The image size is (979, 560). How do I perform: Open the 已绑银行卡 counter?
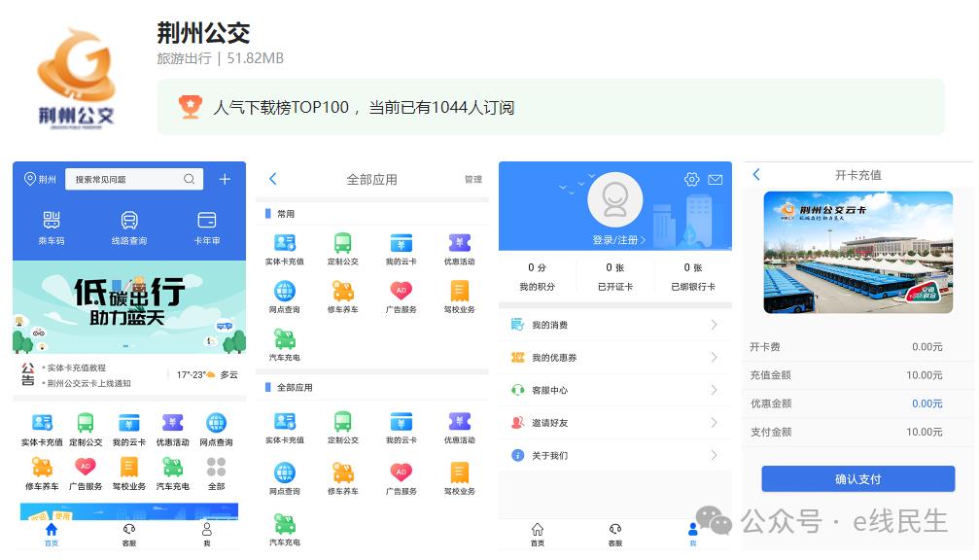[693, 276]
